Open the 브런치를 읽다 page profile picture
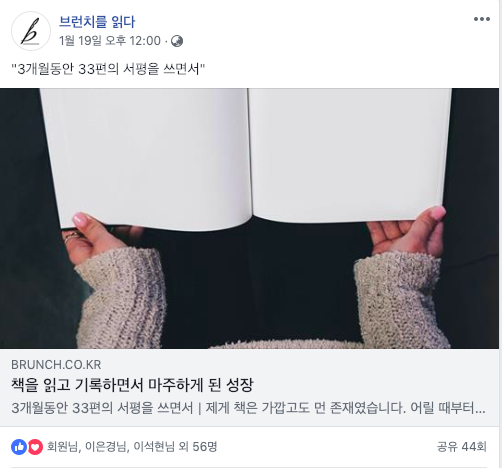 [31, 31]
